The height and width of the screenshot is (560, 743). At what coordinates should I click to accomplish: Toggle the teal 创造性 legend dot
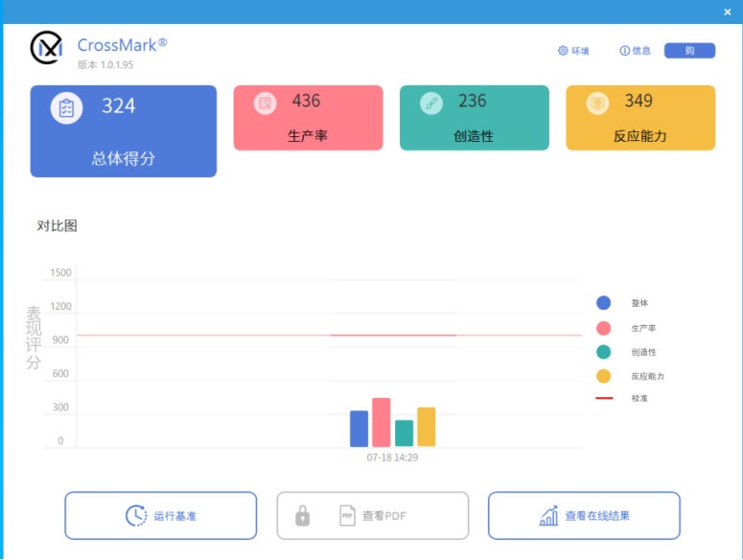(603, 352)
